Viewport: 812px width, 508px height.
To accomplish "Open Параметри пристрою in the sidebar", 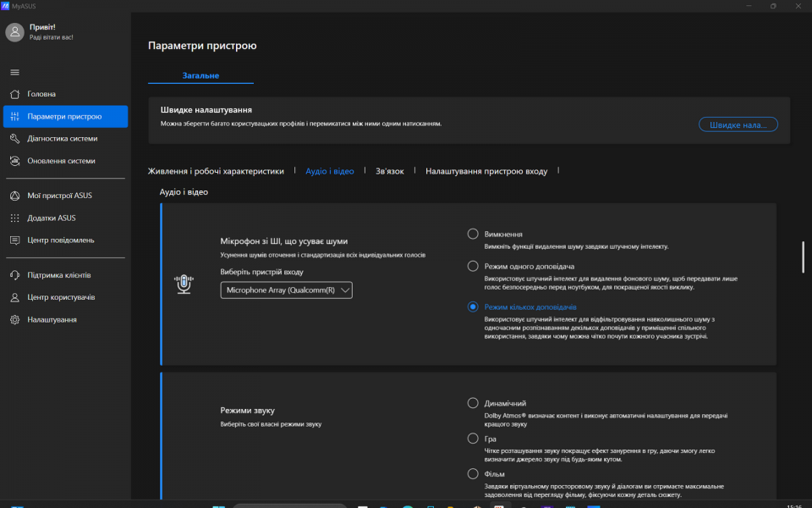I will (65, 116).
